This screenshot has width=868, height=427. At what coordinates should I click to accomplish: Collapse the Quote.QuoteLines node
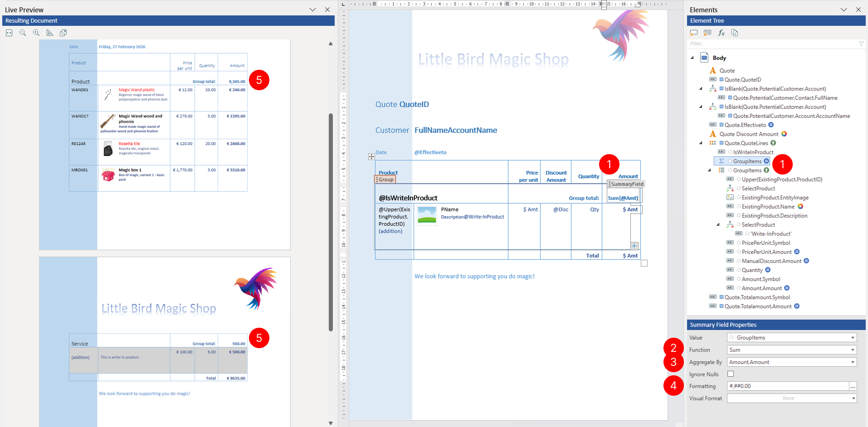click(701, 143)
